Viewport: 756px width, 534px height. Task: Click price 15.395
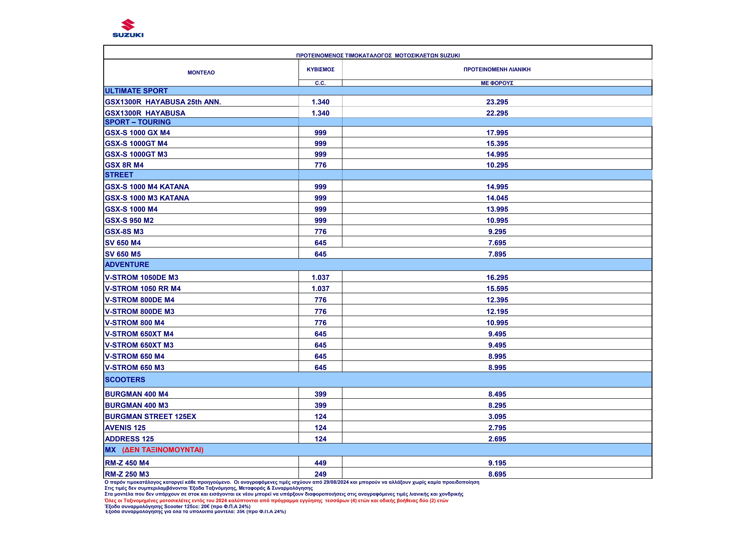tap(497, 144)
